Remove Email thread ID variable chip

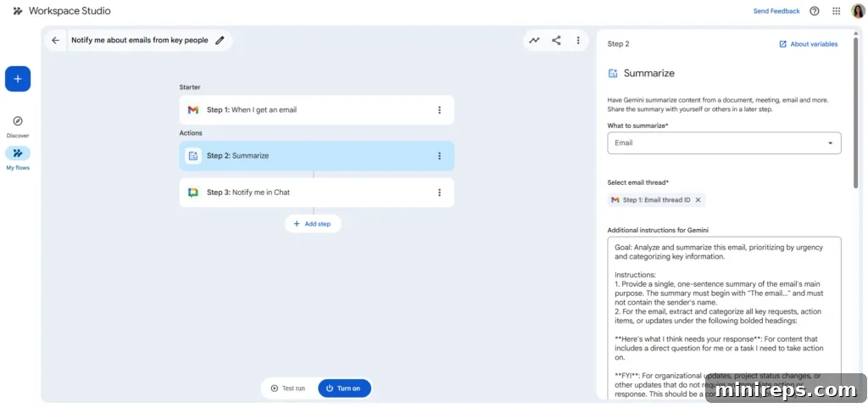coord(698,200)
